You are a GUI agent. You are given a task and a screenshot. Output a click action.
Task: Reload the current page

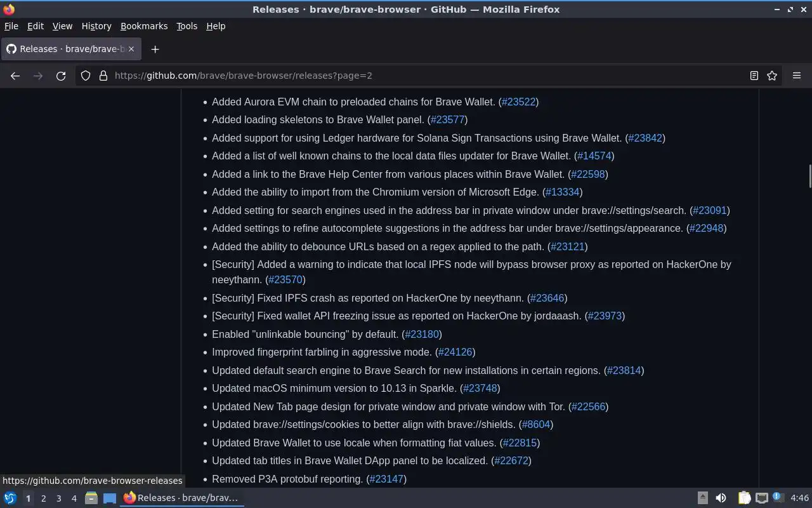pos(61,76)
